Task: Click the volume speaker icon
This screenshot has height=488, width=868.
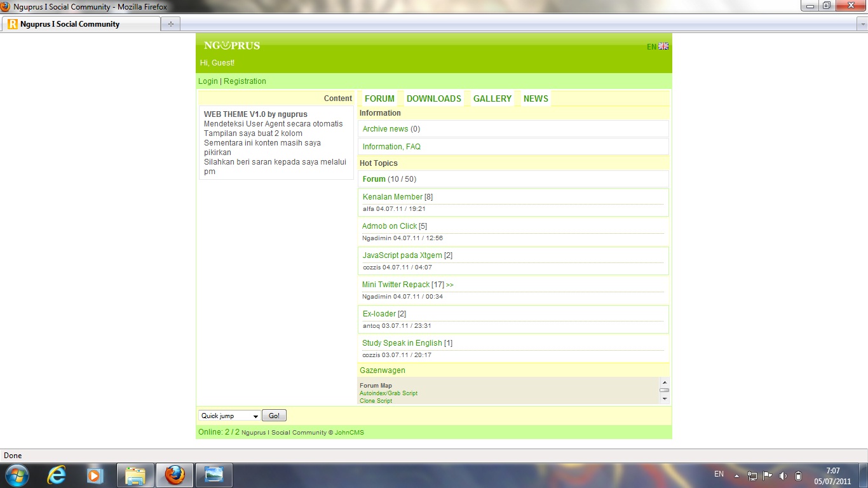Action: click(783, 475)
